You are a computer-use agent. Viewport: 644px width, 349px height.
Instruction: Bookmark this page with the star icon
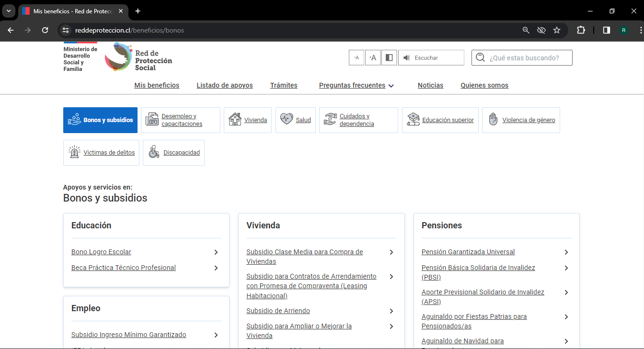point(557,30)
